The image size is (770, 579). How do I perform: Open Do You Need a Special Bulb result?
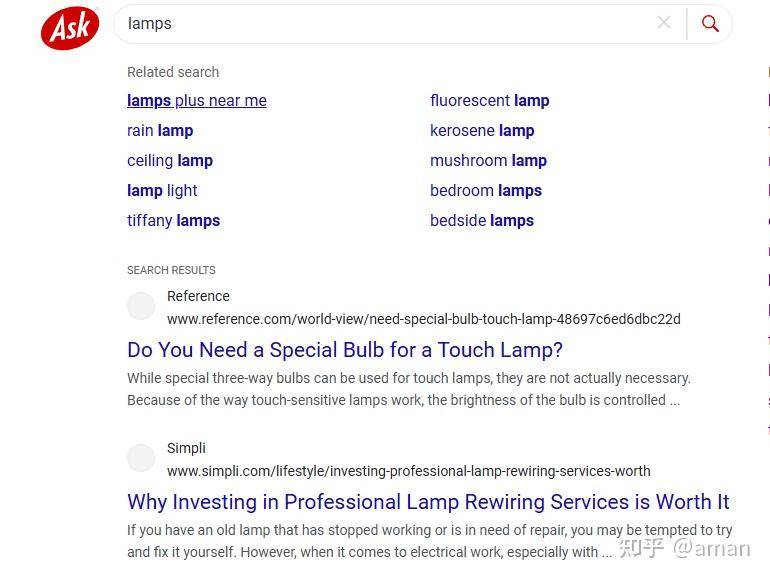pos(345,350)
